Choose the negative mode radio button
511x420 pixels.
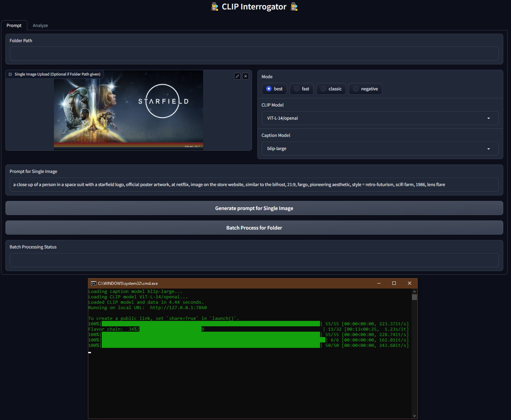click(356, 89)
